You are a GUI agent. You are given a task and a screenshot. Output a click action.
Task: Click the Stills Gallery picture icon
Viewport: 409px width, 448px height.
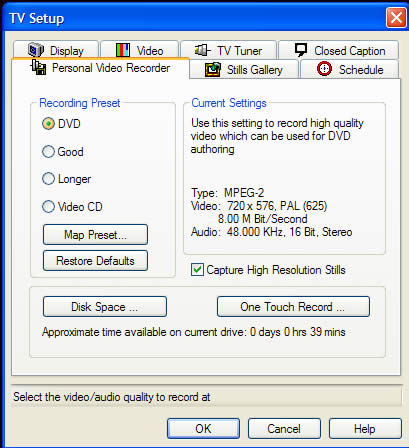coord(213,69)
